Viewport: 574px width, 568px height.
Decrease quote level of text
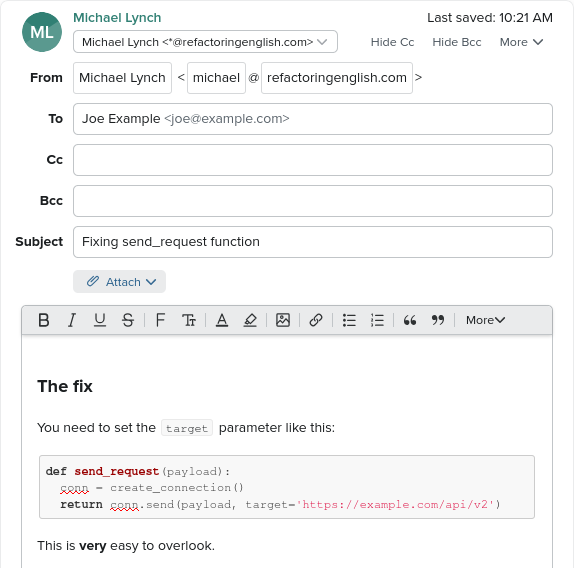438,320
